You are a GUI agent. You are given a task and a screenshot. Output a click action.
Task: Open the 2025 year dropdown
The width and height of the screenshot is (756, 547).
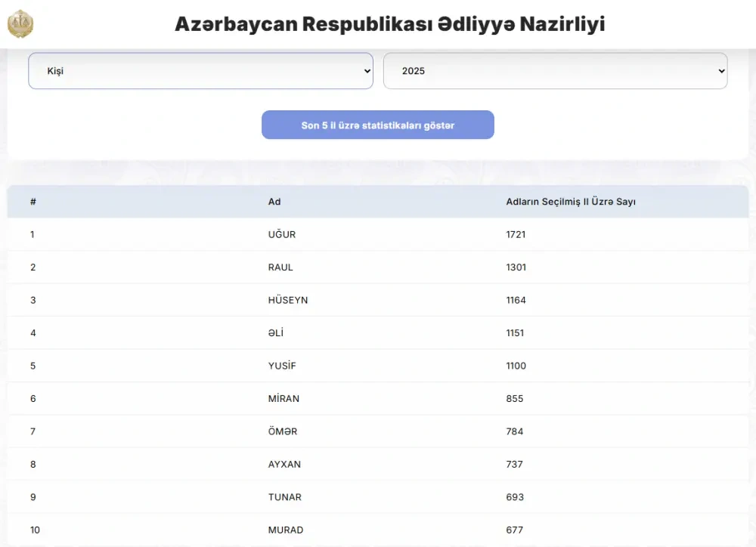coord(555,71)
